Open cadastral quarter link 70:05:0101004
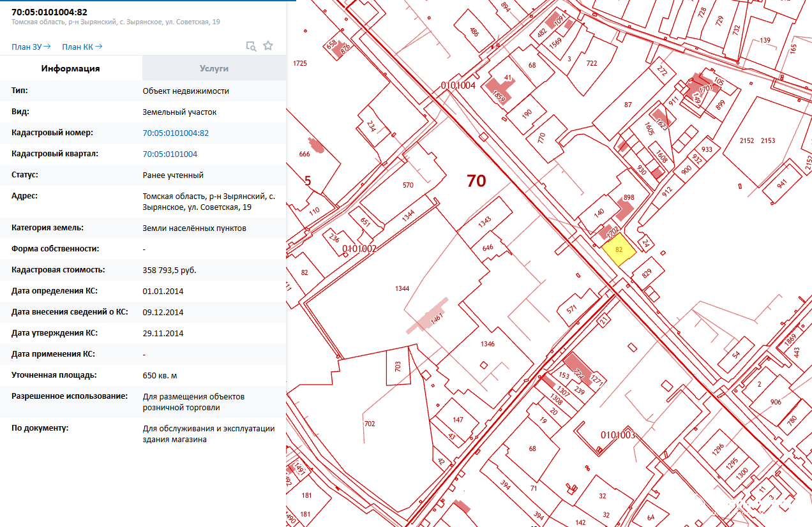The image size is (812, 527). (170, 154)
